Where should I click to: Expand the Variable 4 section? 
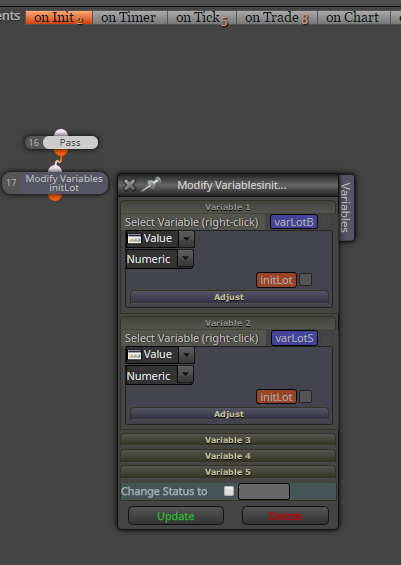228,456
